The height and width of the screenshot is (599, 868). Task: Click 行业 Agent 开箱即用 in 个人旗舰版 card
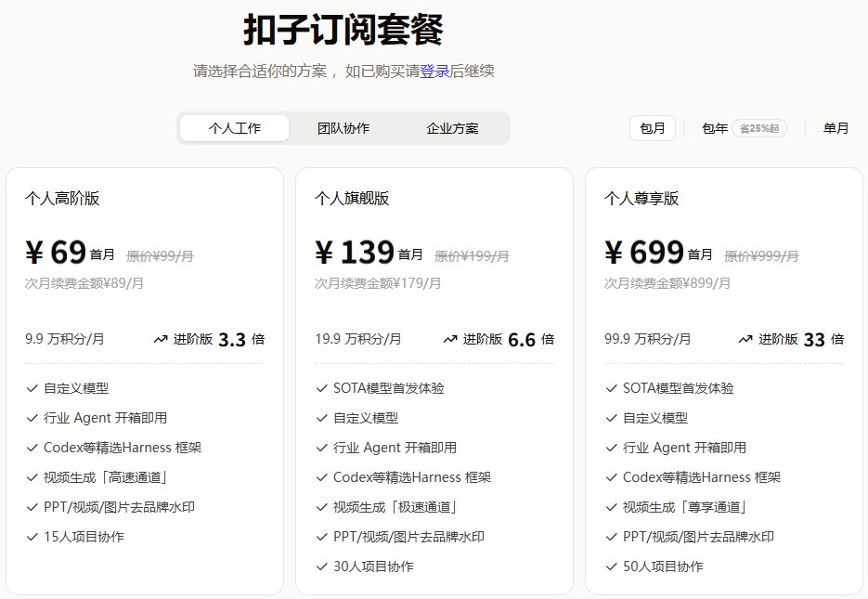pos(395,448)
